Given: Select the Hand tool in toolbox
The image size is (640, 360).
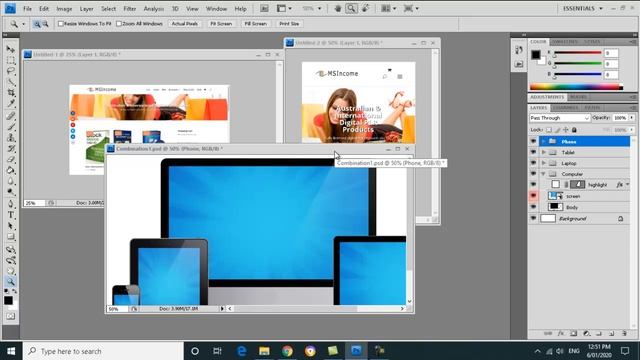Looking at the screenshot, I should (x=11, y=271).
